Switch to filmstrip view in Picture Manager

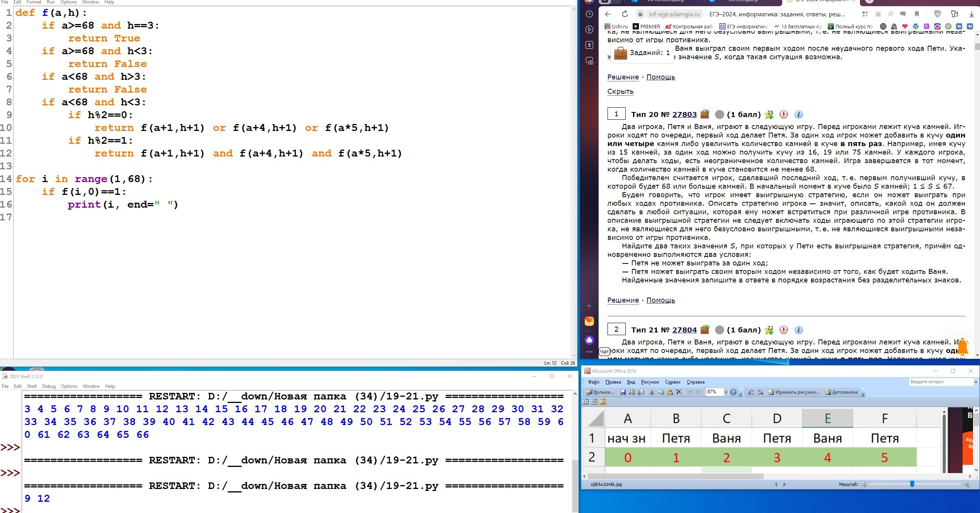(x=594, y=402)
